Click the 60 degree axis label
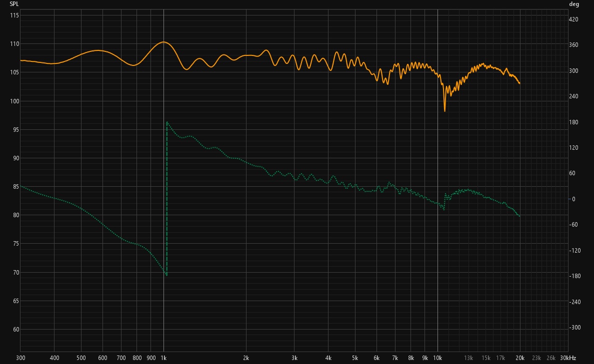The width and height of the screenshot is (594, 364). (x=572, y=173)
